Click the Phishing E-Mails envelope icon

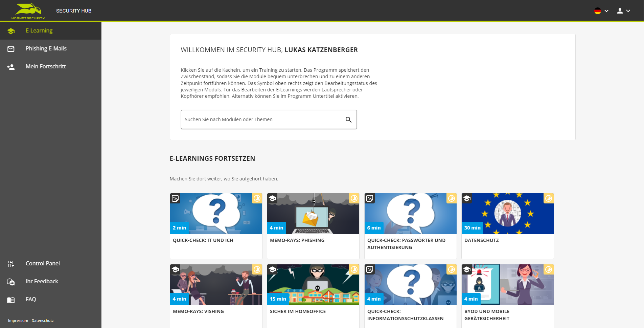(x=11, y=49)
